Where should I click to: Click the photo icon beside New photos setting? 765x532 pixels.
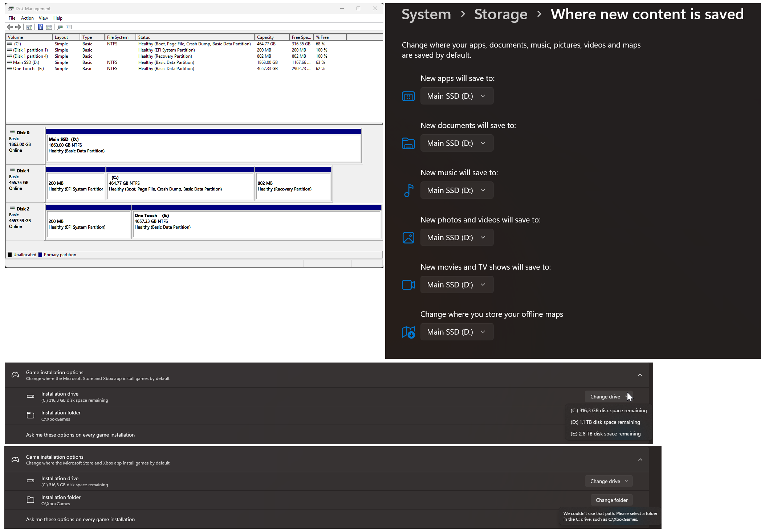point(408,238)
